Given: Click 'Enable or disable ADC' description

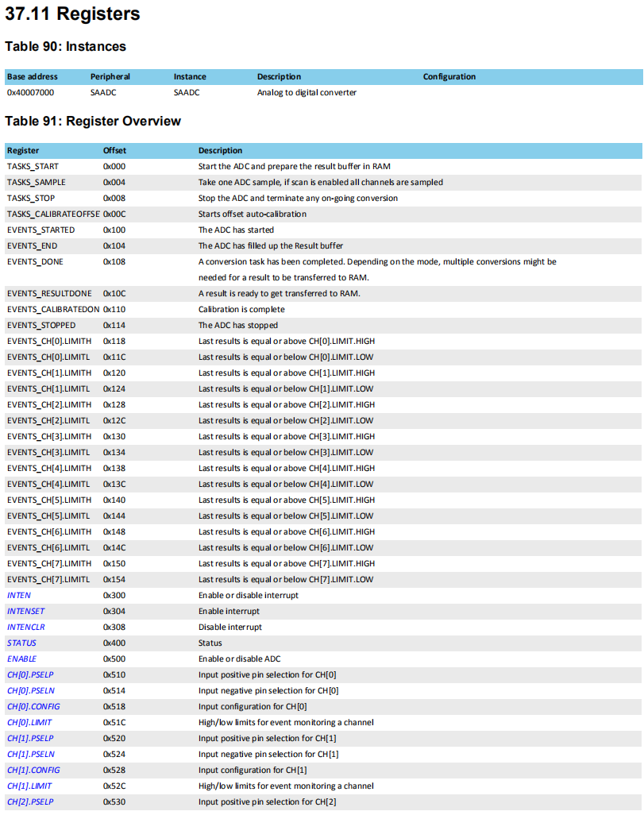Looking at the screenshot, I should click(239, 659).
